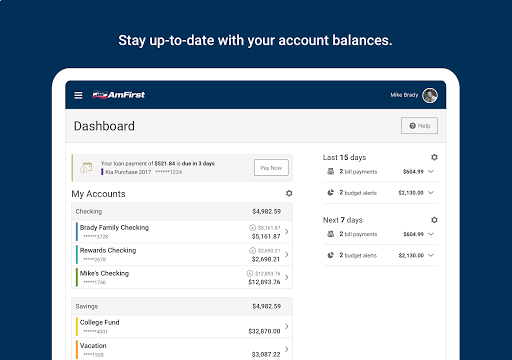Click the My Accounts heading
This screenshot has width=512, height=360.
click(x=98, y=194)
